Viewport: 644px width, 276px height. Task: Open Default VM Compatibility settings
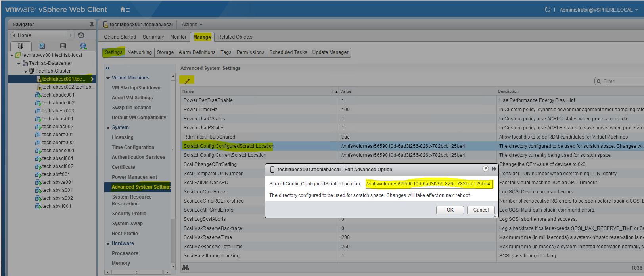[139, 118]
